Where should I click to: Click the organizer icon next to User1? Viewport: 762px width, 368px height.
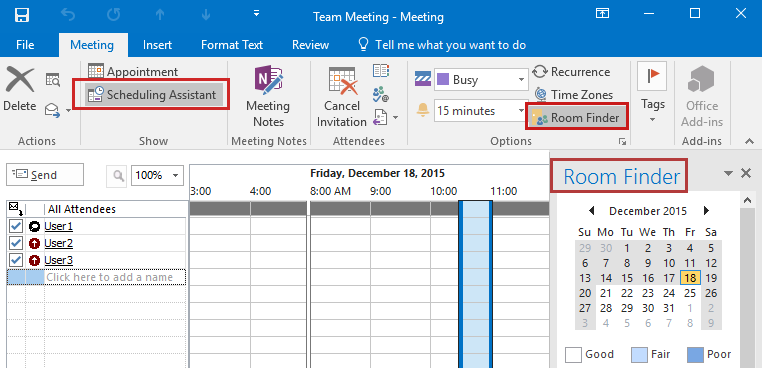pos(35,226)
